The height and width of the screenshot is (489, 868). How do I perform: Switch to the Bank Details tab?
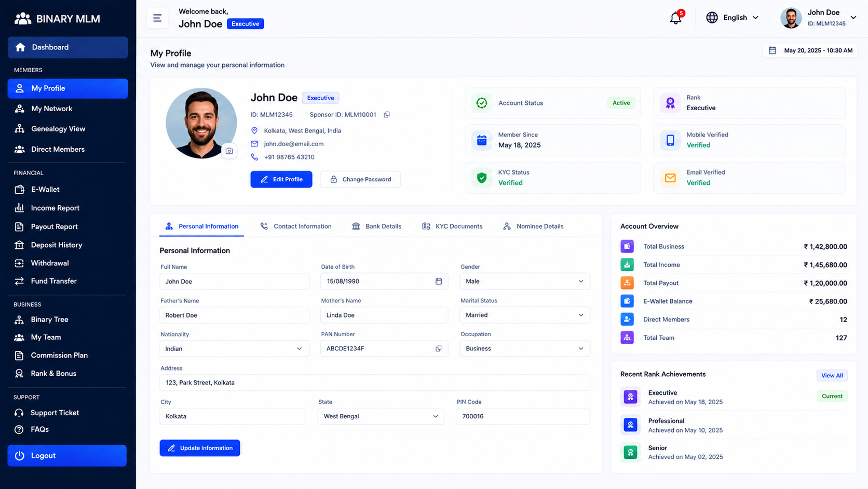click(376, 227)
